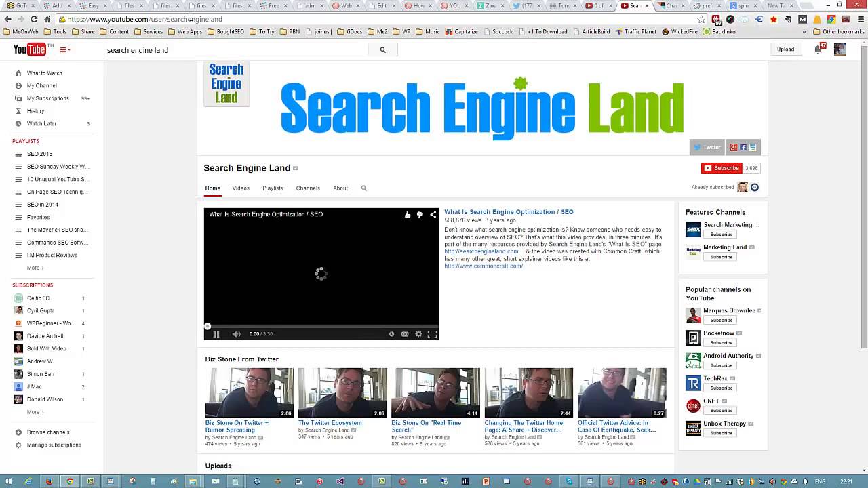Reload the page in Chrome
The image size is (868, 488).
[x=34, y=19]
